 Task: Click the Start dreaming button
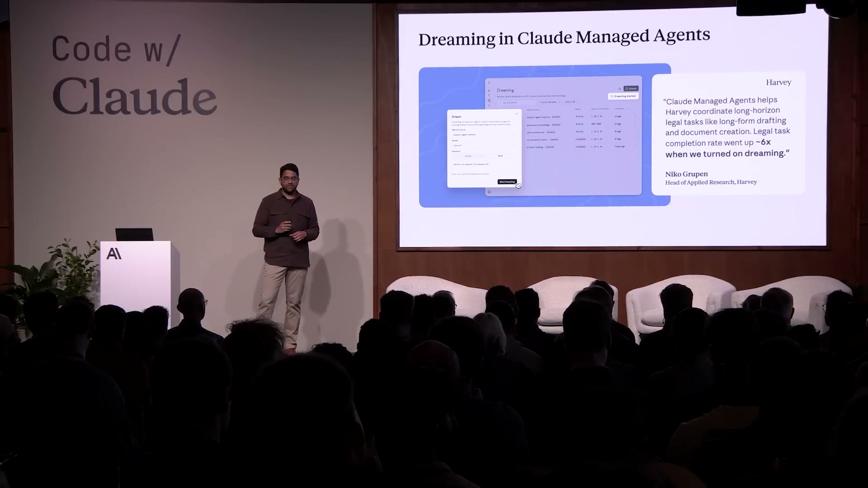coord(507,182)
